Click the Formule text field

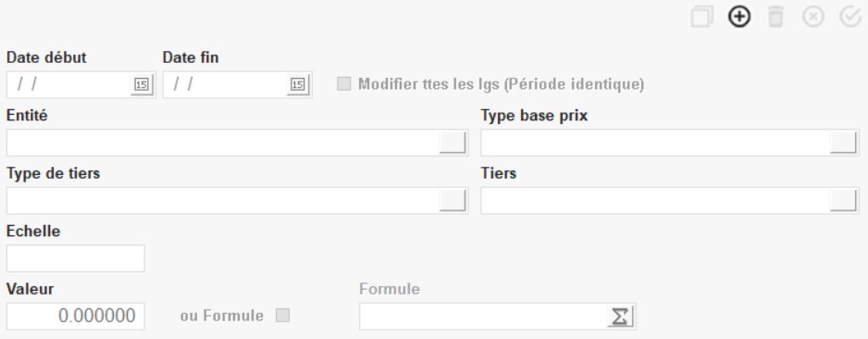click(x=483, y=316)
